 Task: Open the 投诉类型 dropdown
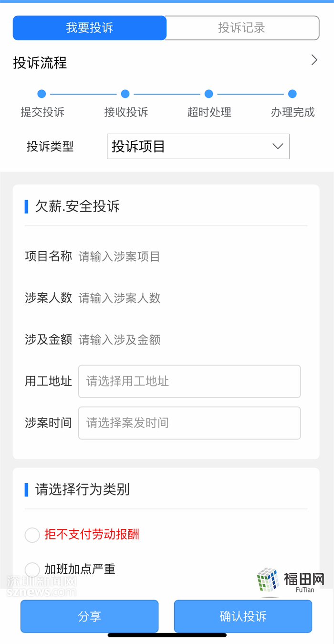[x=198, y=146]
